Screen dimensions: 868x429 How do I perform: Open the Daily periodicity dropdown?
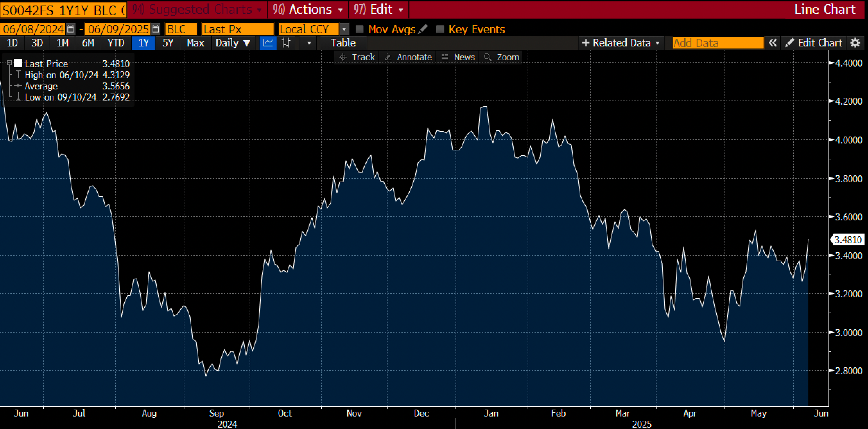point(233,43)
